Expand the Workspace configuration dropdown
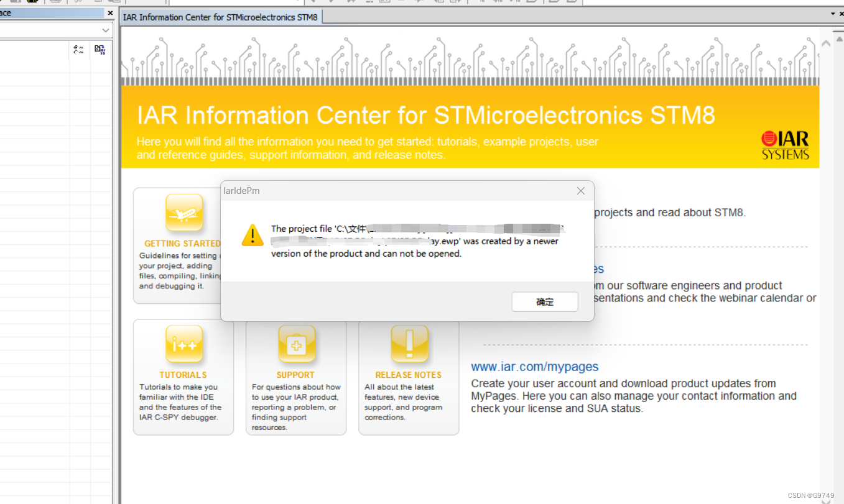The height and width of the screenshot is (504, 844). (x=106, y=30)
